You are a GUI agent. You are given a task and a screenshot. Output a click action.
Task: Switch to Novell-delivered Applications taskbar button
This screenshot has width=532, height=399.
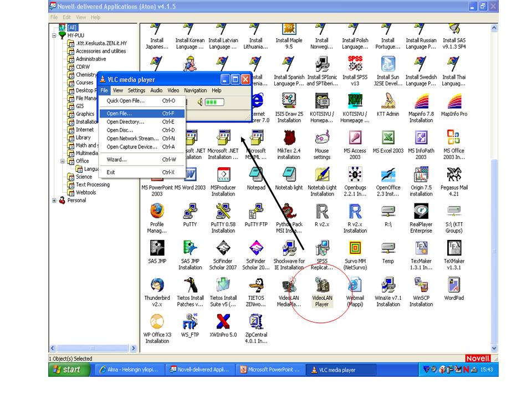pos(200,370)
